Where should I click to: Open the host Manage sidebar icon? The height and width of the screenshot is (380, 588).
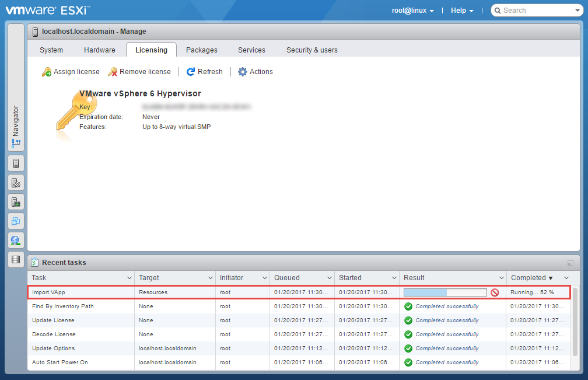[16, 183]
